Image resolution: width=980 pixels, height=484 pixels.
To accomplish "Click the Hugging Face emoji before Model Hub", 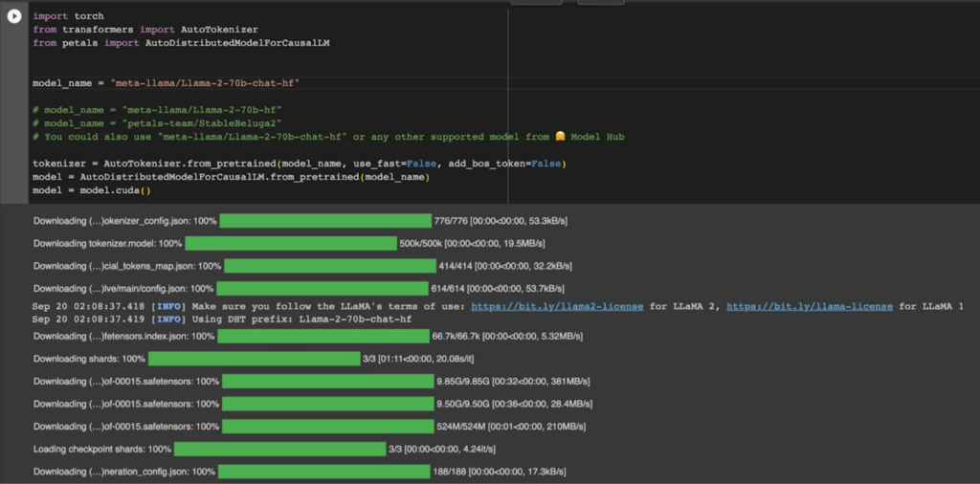I will click(x=560, y=137).
